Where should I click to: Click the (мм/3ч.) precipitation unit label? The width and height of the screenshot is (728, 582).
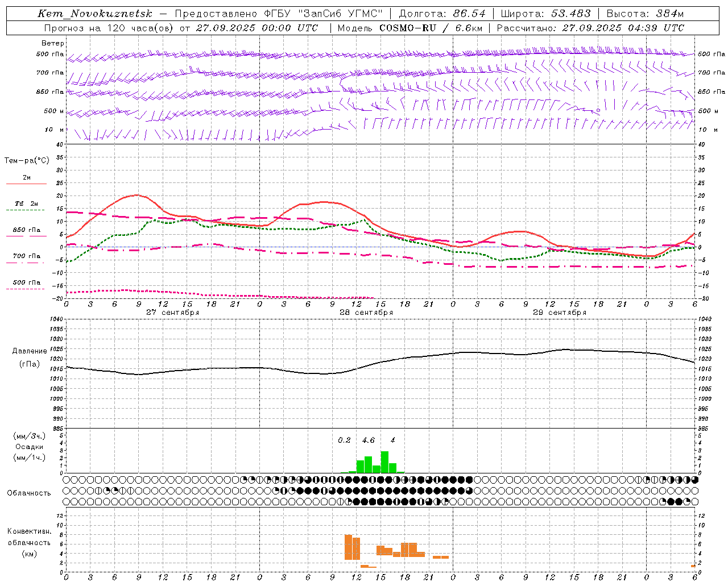[x=30, y=436]
